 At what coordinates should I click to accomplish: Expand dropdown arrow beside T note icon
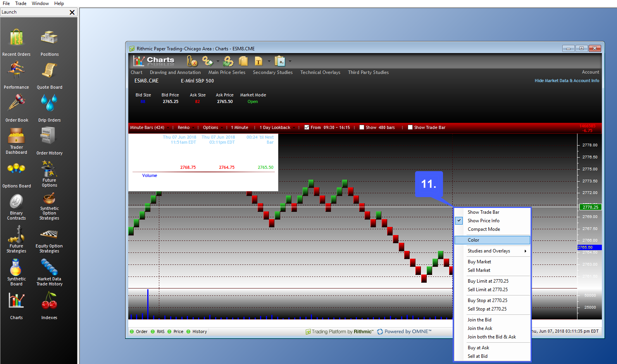269,61
